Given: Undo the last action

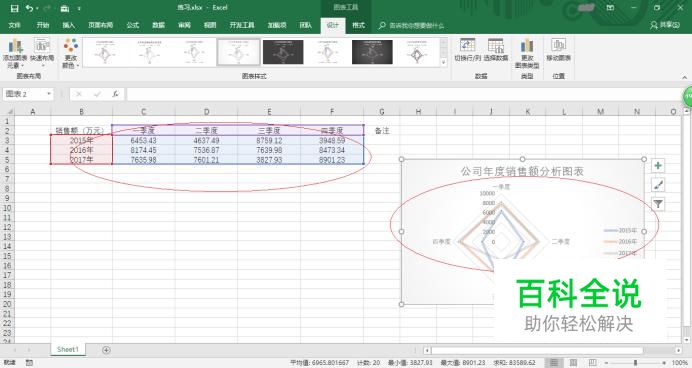Looking at the screenshot, I should tap(29, 8).
